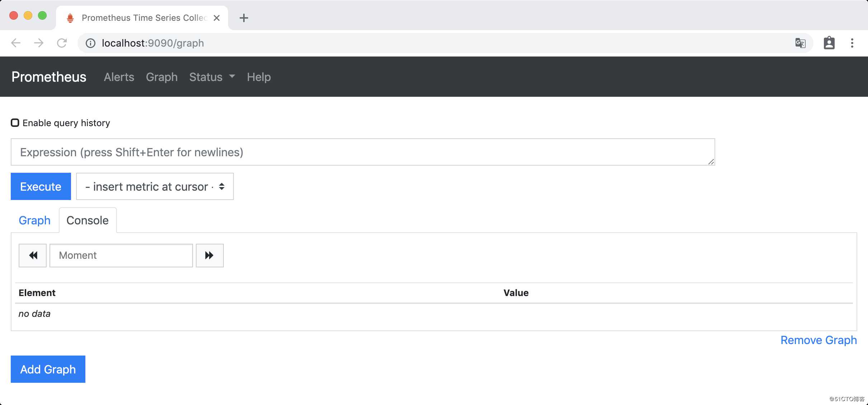This screenshot has height=405, width=868.
Task: Toggle the Console tab view
Action: [x=88, y=220]
